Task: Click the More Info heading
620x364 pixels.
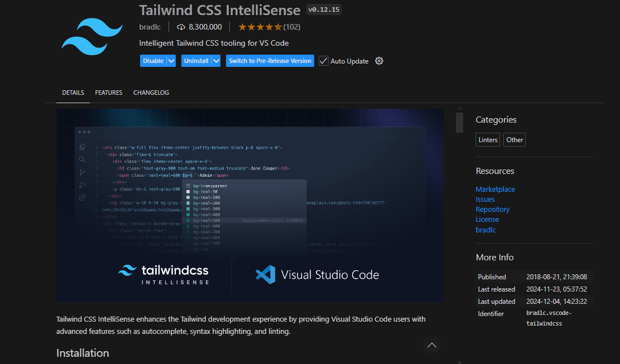Action: point(494,258)
